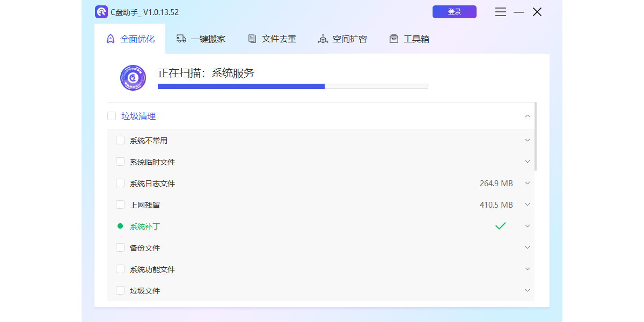The width and height of the screenshot is (644, 322).
Task: Check the 垃圾清理 master checkbox
Action: click(x=112, y=115)
